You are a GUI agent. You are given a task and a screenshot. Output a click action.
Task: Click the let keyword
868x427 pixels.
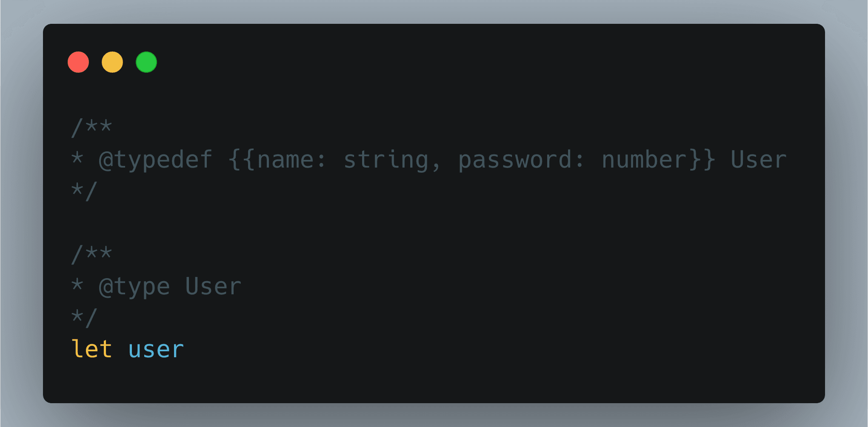91,349
